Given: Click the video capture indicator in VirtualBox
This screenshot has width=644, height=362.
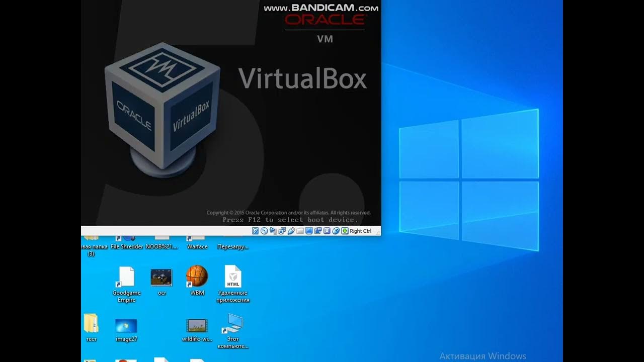Looking at the screenshot, I should (x=318, y=231).
